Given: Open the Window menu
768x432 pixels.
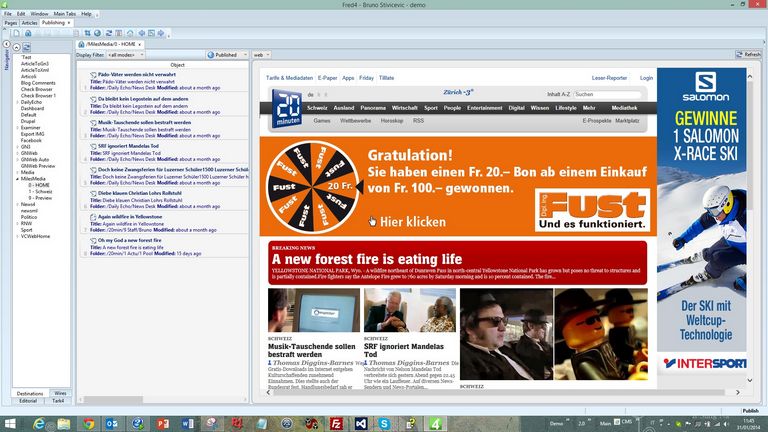Looking at the screenshot, I should pos(39,14).
